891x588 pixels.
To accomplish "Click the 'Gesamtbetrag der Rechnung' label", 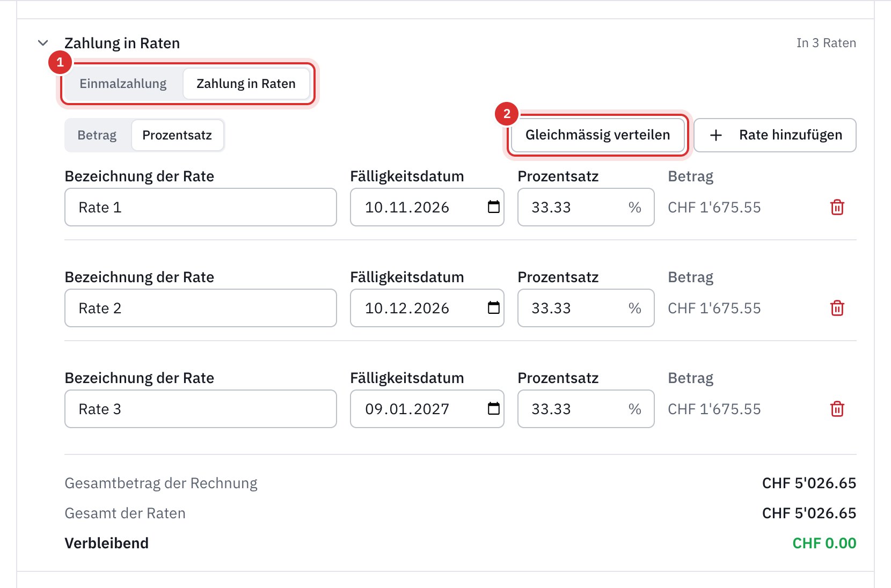I will point(161,483).
